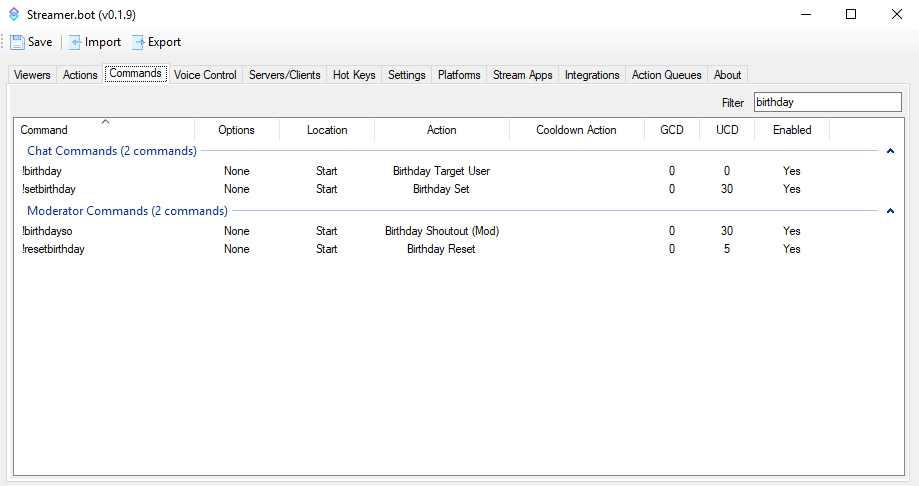Sort by the Action column header
Image resolution: width=919 pixels, height=486 pixels.
point(441,130)
